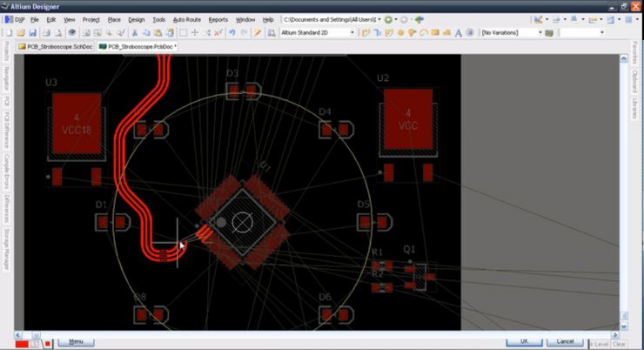Screen dimensions: 644x350
Task: Click the Print Preview icon
Action: (x=58, y=32)
